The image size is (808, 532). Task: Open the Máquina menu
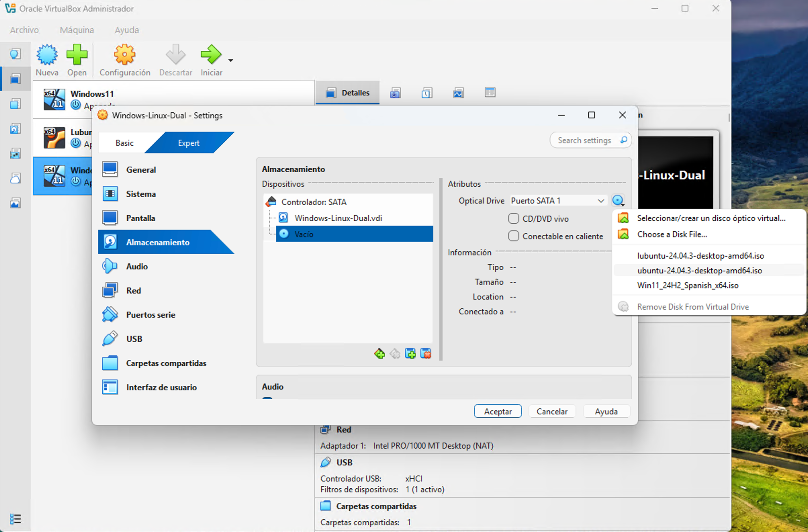[77, 30]
